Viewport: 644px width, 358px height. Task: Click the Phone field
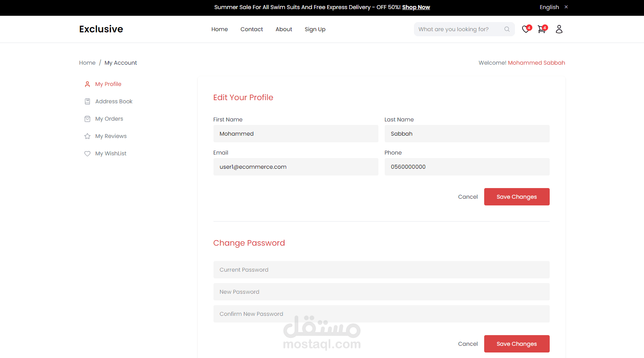click(467, 167)
